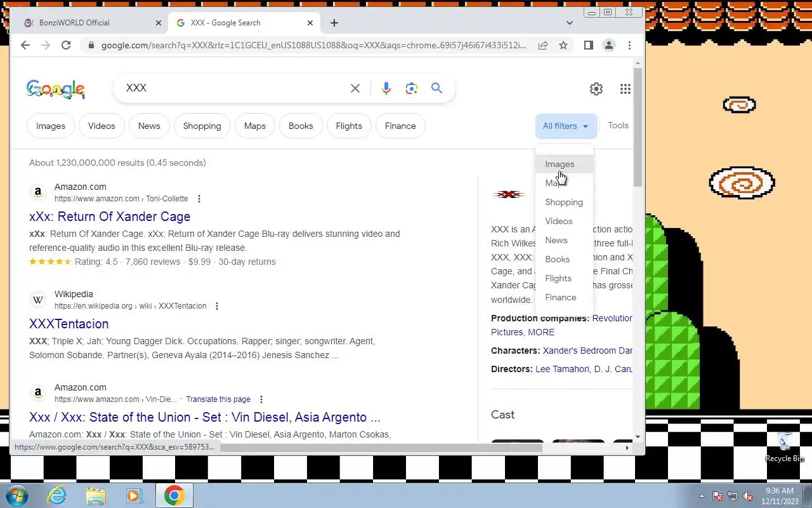Reload the page with the refresh icon
This screenshot has width=812, height=508.
click(x=66, y=45)
